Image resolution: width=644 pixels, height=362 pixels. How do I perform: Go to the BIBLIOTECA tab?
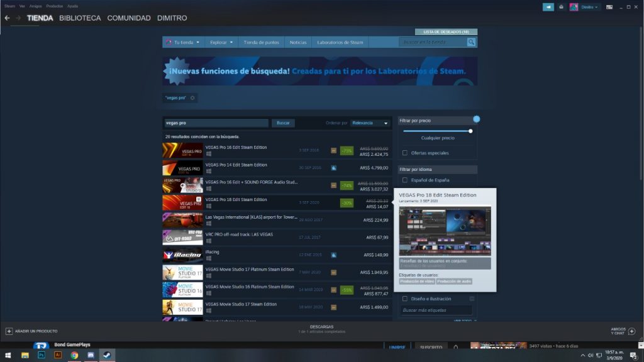coord(80,18)
